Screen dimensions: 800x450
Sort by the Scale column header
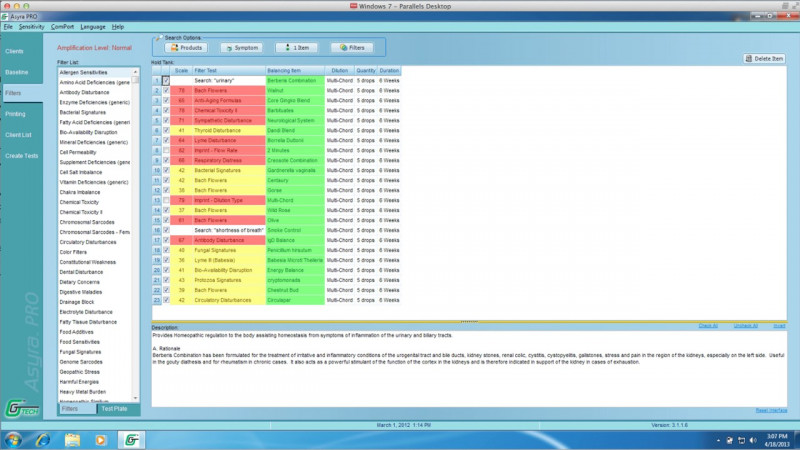(181, 70)
